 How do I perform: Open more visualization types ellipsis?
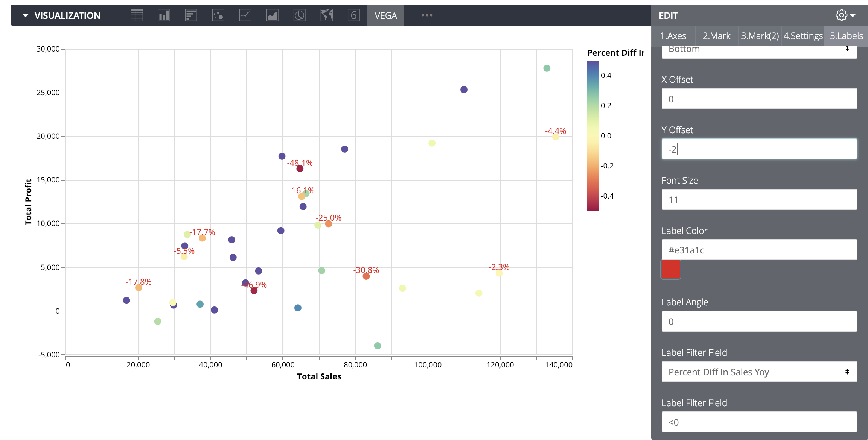coord(427,15)
